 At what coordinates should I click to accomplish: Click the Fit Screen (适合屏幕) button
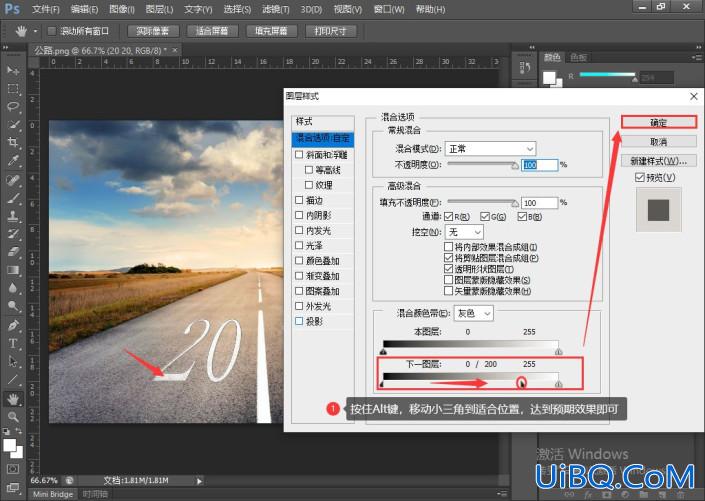tap(212, 31)
